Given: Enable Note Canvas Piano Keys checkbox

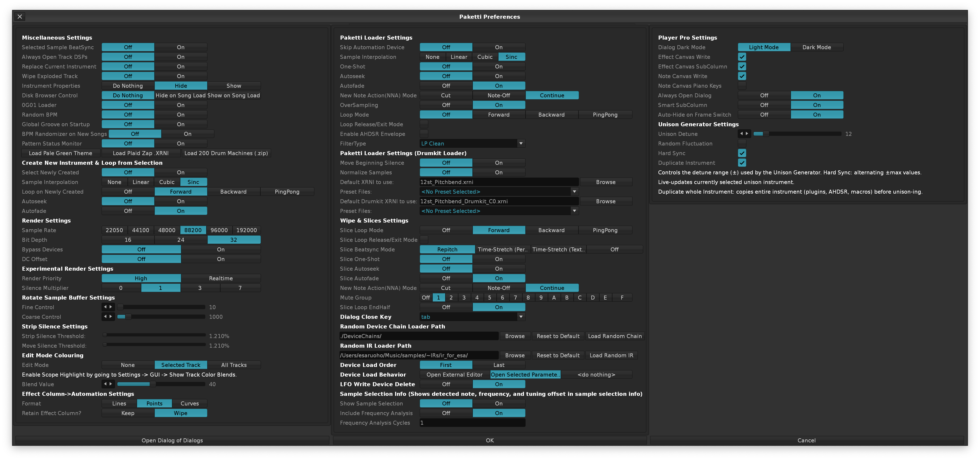Looking at the screenshot, I should click(742, 86).
